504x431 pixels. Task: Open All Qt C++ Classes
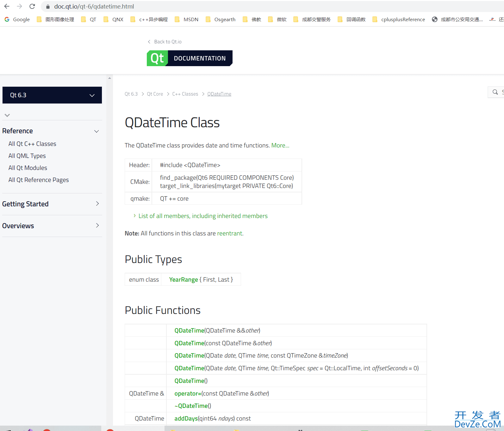point(32,144)
